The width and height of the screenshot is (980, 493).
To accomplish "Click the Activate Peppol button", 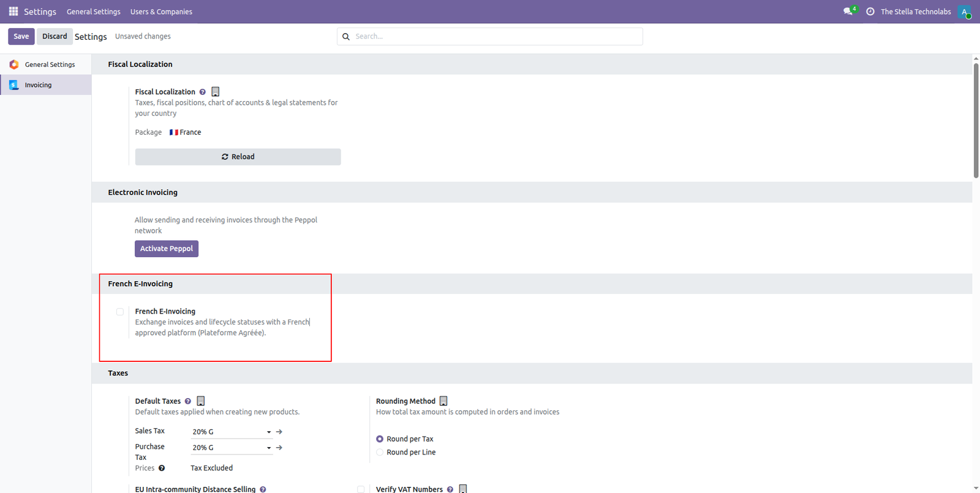I will pyautogui.click(x=167, y=249).
